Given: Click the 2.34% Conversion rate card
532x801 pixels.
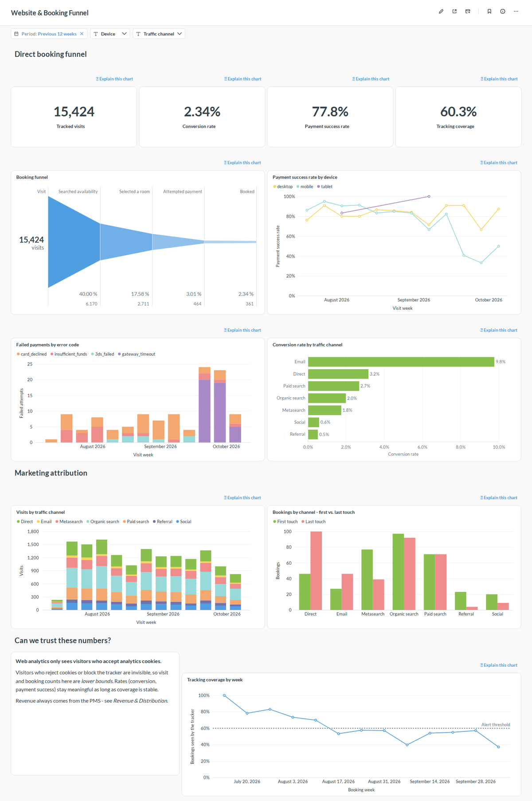Looking at the screenshot, I should [x=202, y=117].
